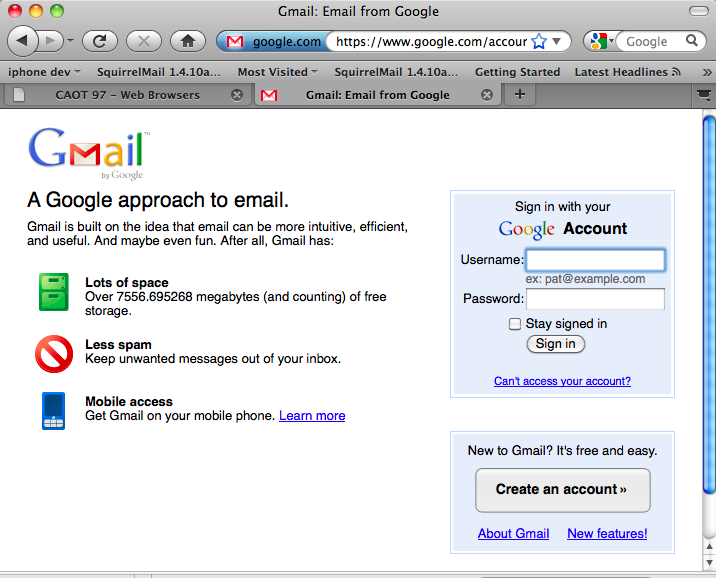Open the Latest Headlines feed bookmark
This screenshot has height=578, width=716.
tap(627, 72)
